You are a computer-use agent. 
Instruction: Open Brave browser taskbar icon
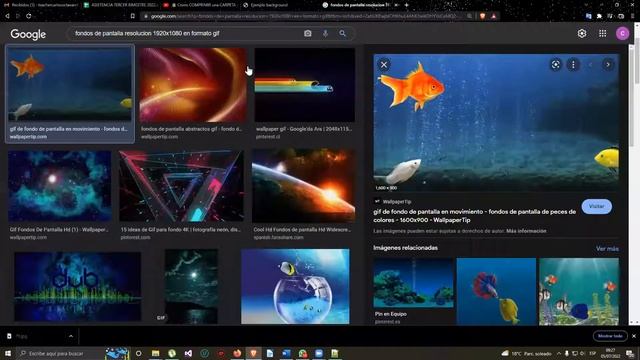pyautogui.click(x=253, y=353)
